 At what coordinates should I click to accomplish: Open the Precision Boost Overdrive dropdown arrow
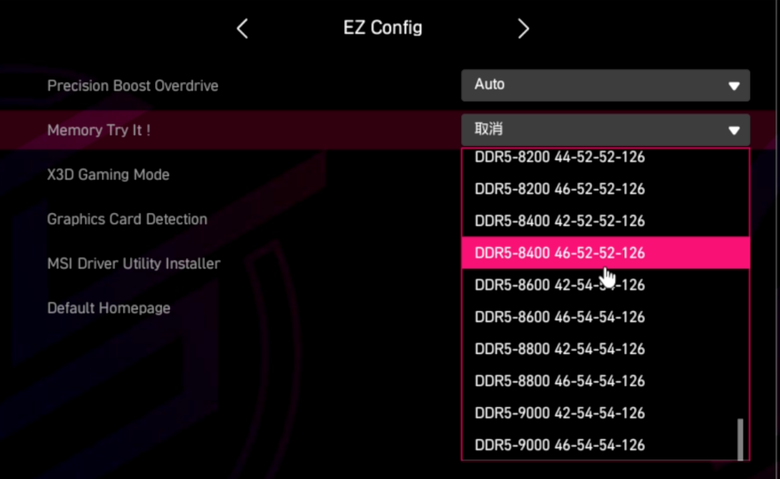tap(734, 86)
